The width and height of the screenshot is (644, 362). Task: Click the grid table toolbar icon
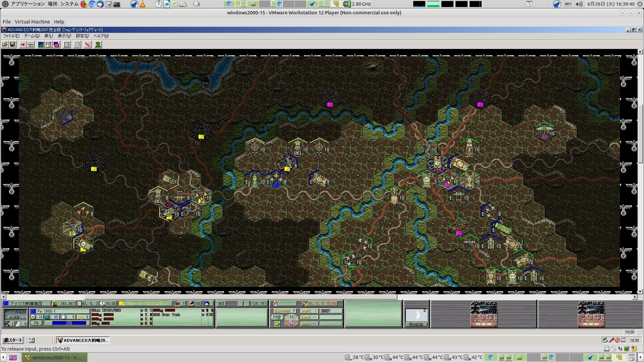[x=67, y=45]
